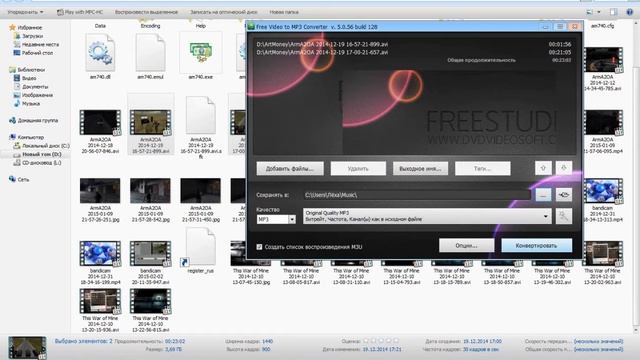Select the ArmA2OA 21-57-26-251.jpg thumbnail
The image size is (640, 360).
[x=100, y=191]
